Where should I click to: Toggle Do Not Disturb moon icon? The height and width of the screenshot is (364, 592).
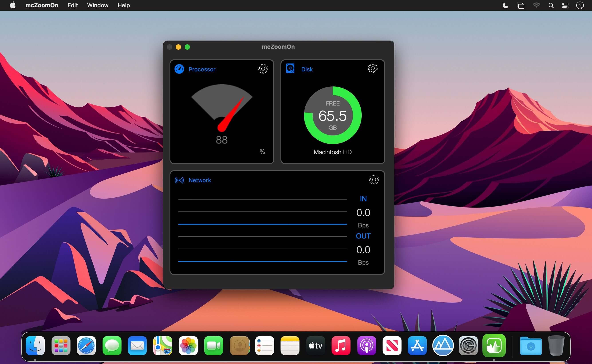505,5
